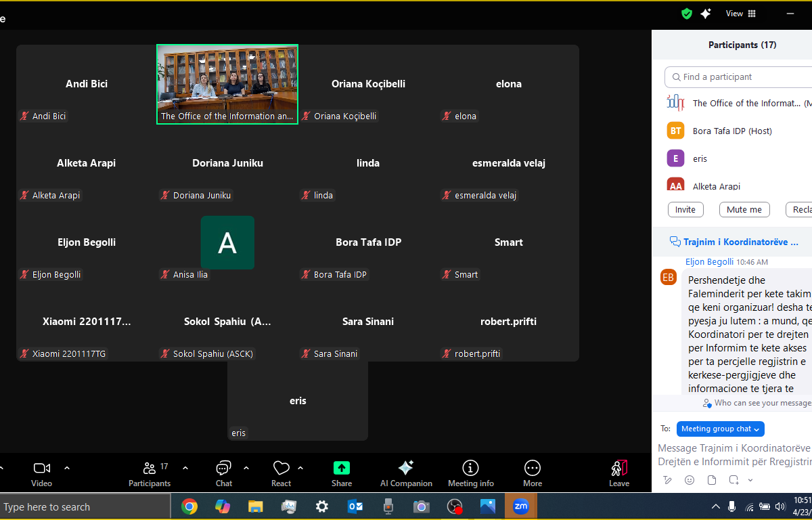812x520 pixels.
Task: Open the Meeting info panel
Action: 470,468
